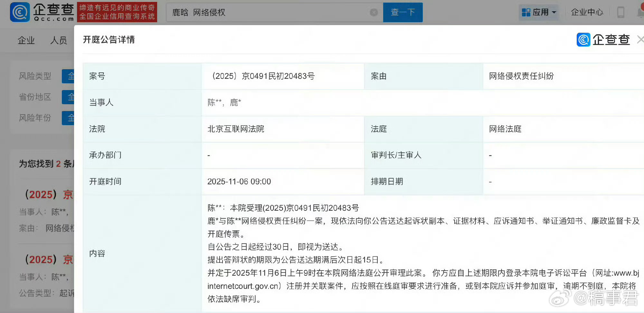The width and height of the screenshot is (644, 313).
Task: Click the parties value 陈**, 鹿*
Action: coord(224,103)
